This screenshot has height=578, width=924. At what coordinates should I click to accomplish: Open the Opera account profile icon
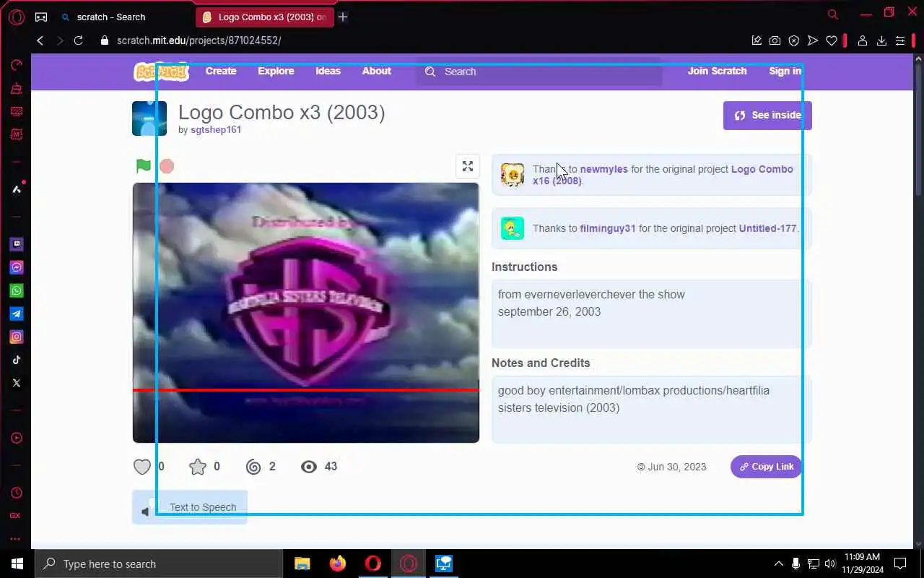point(862,40)
